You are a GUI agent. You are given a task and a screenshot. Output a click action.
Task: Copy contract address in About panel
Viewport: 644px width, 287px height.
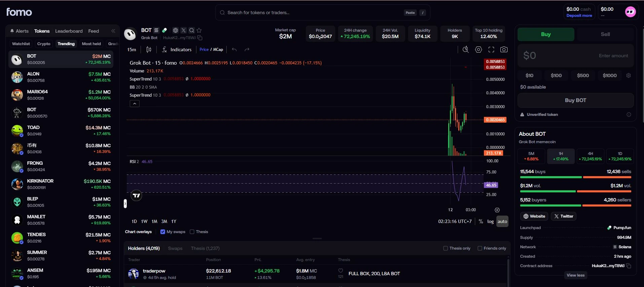pos(629,266)
